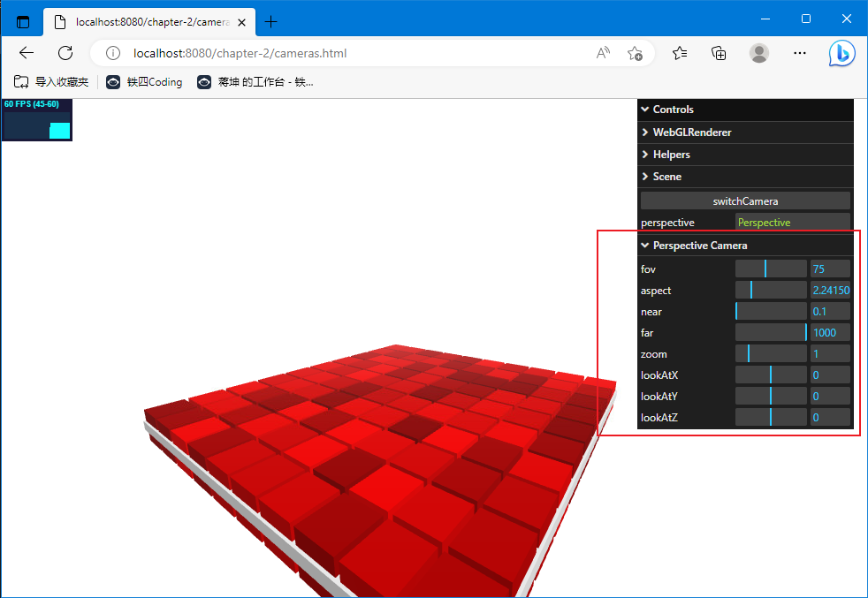Open the Collections icon
The height and width of the screenshot is (598, 868).
(x=720, y=53)
